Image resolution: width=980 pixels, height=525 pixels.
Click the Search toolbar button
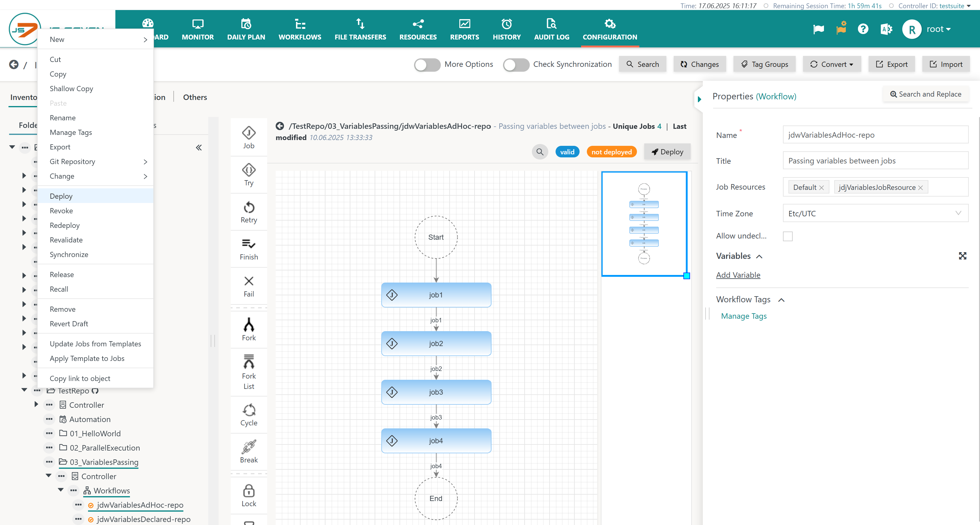[642, 64]
